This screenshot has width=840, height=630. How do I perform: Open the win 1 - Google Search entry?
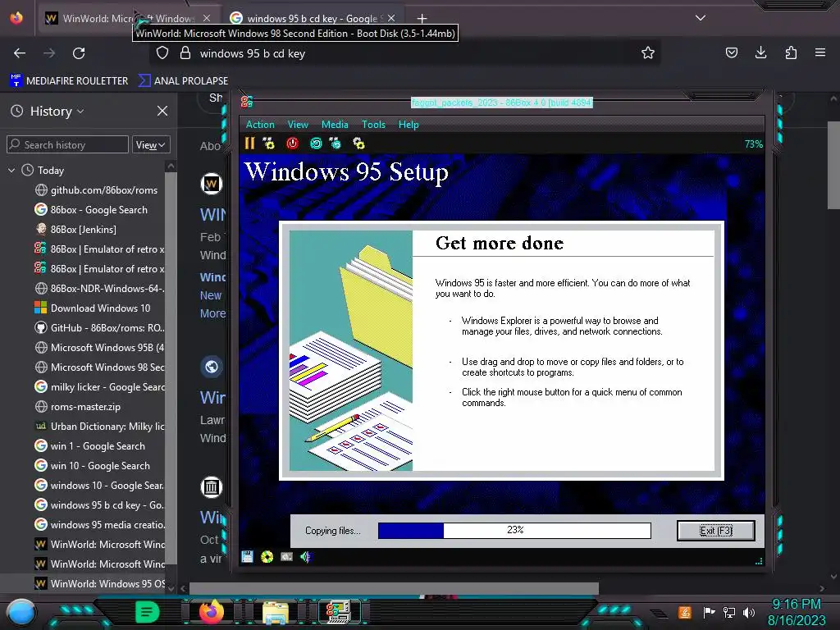(90, 445)
